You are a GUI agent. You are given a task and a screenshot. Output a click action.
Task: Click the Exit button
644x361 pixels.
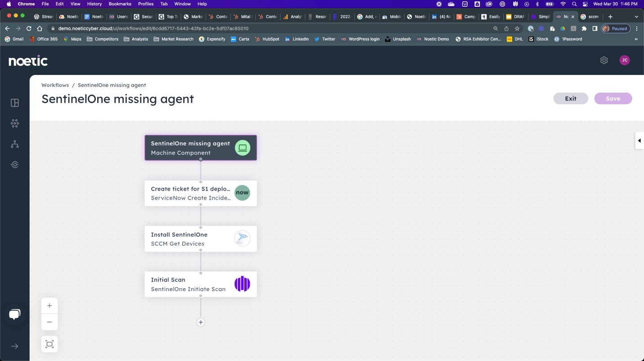[570, 98]
